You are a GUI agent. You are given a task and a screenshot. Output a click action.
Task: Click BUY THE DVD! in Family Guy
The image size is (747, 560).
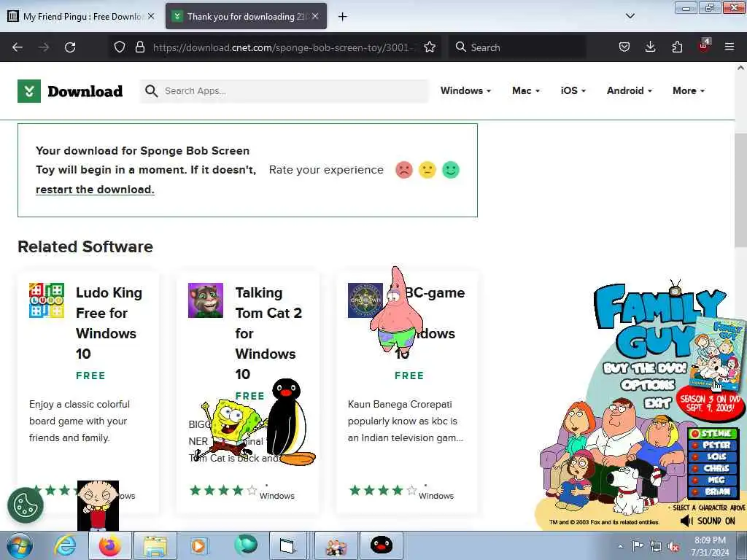tap(645, 368)
